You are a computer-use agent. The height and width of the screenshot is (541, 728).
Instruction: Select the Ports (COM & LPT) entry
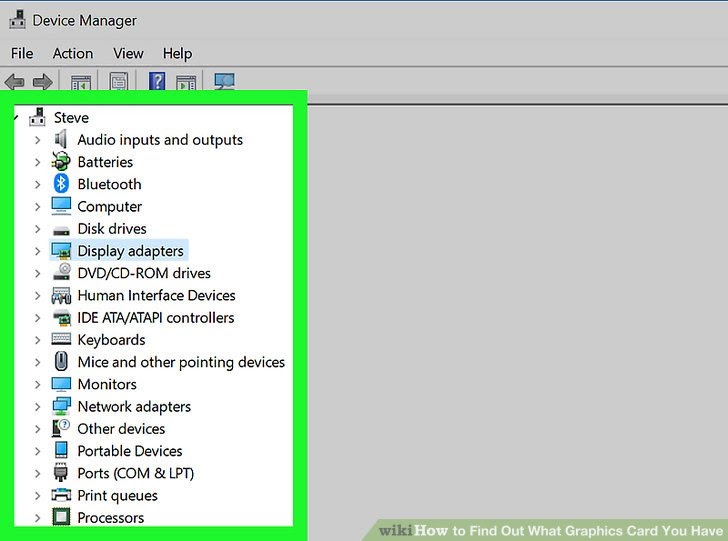click(136, 473)
